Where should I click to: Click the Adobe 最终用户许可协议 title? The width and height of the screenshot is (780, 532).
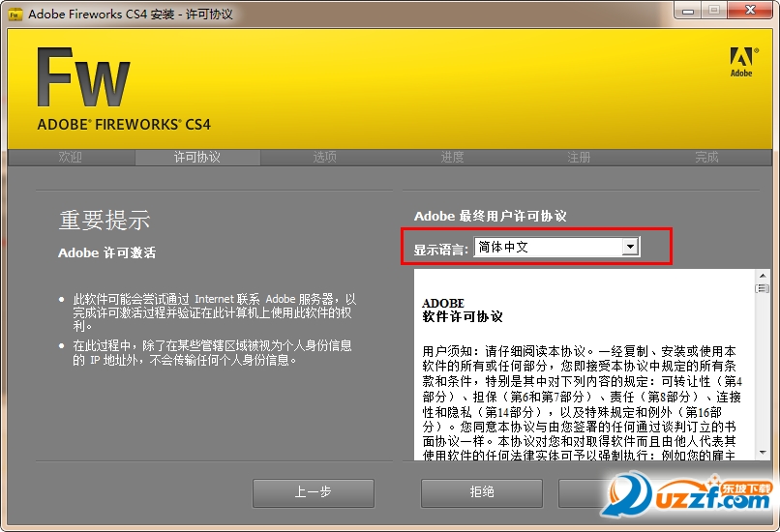tap(490, 216)
